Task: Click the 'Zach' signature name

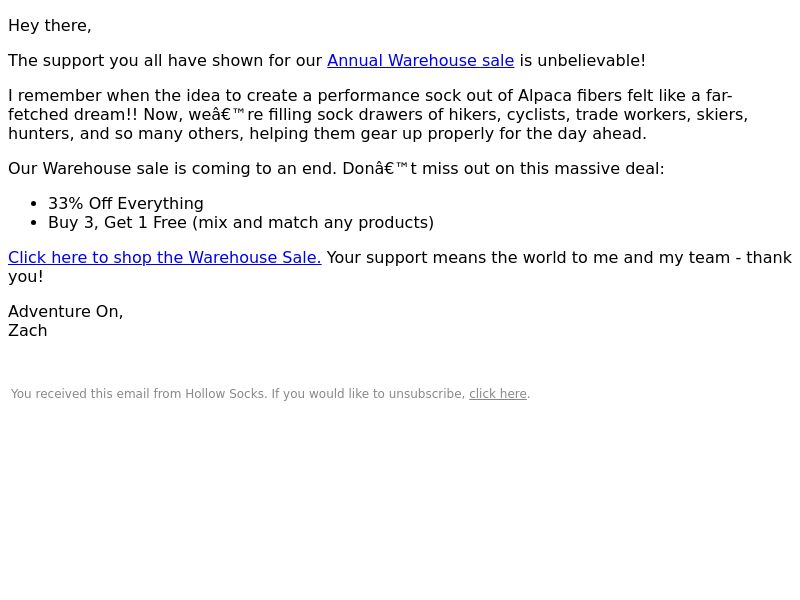Action: point(28,331)
